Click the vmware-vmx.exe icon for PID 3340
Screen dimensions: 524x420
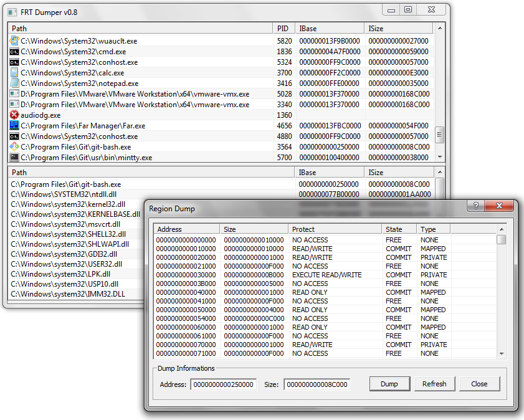[x=14, y=104]
